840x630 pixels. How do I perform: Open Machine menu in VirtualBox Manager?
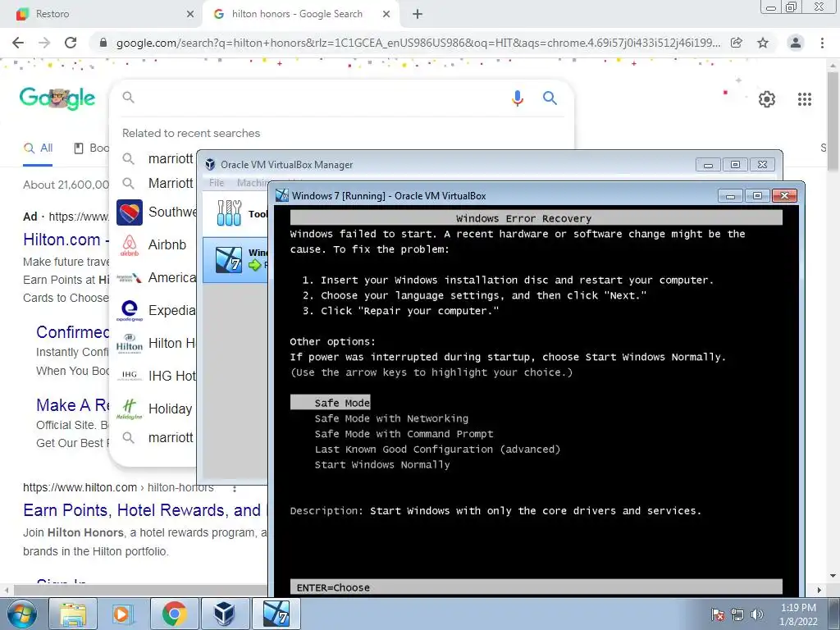coord(253,183)
